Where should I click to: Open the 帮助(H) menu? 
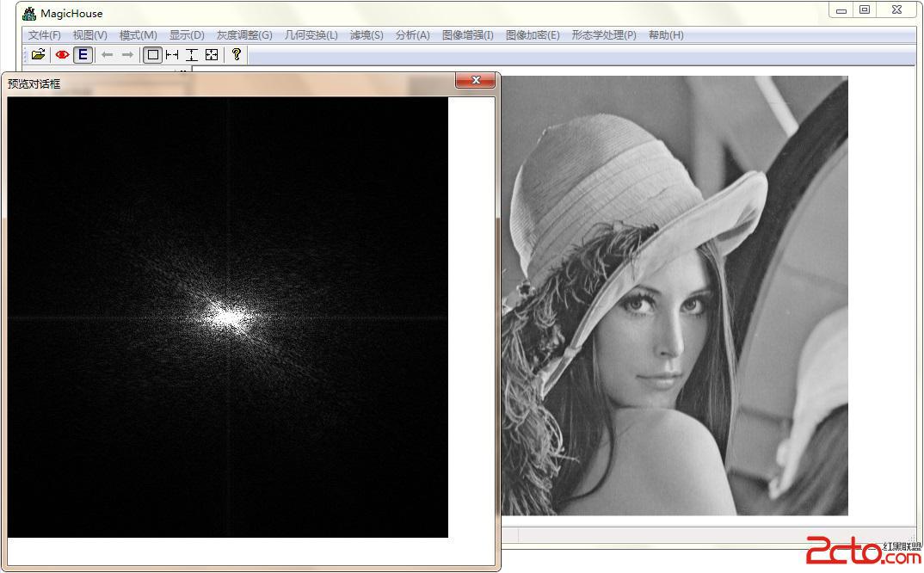(666, 34)
